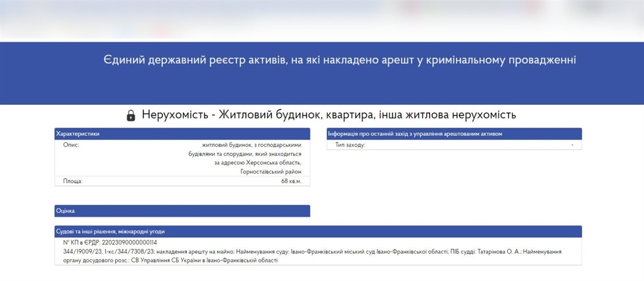Click the padlock icon beside the Нерухомість title

pos(131,115)
